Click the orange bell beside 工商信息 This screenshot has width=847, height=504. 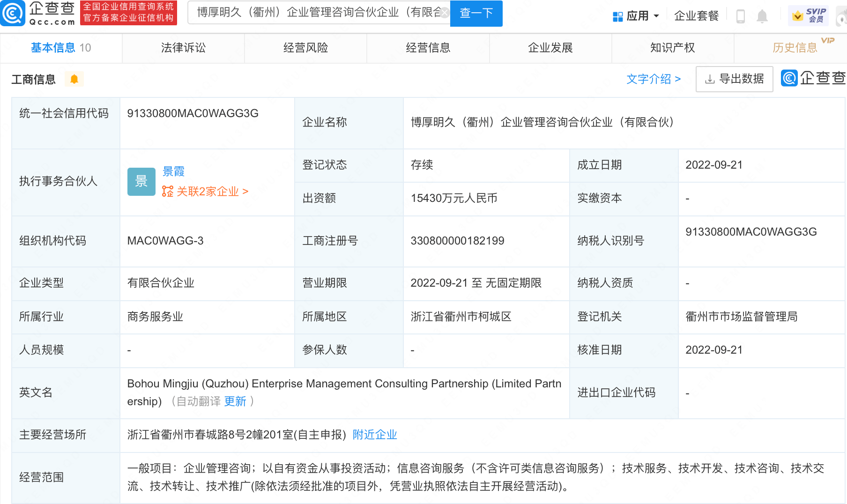pyautogui.click(x=74, y=79)
